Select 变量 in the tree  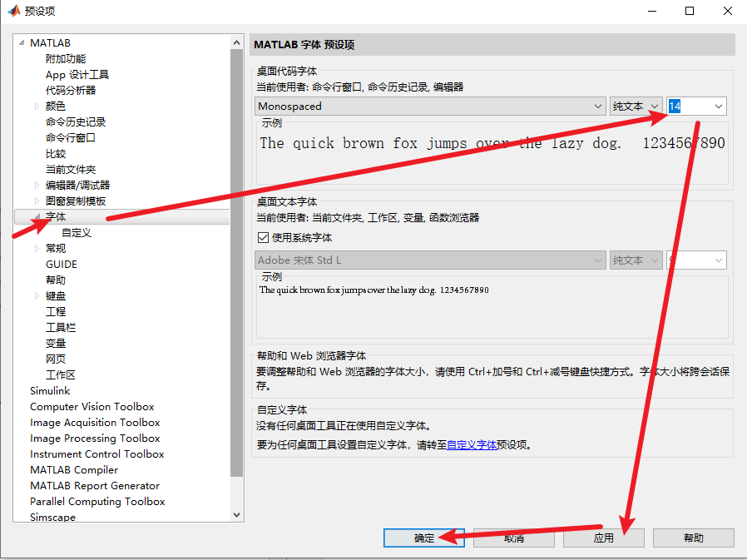coord(56,343)
